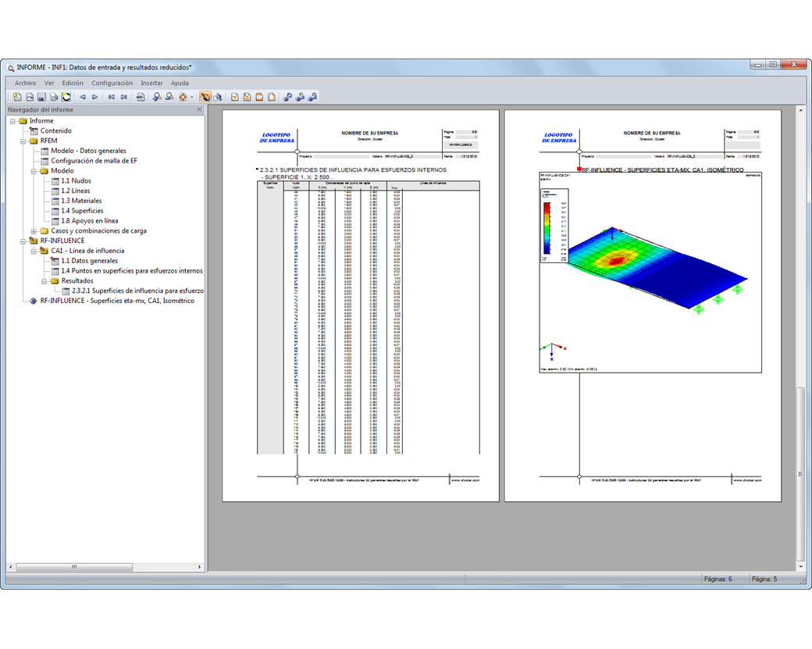812x649 pixels.
Task: Click the refresh report icon
Action: [x=66, y=97]
